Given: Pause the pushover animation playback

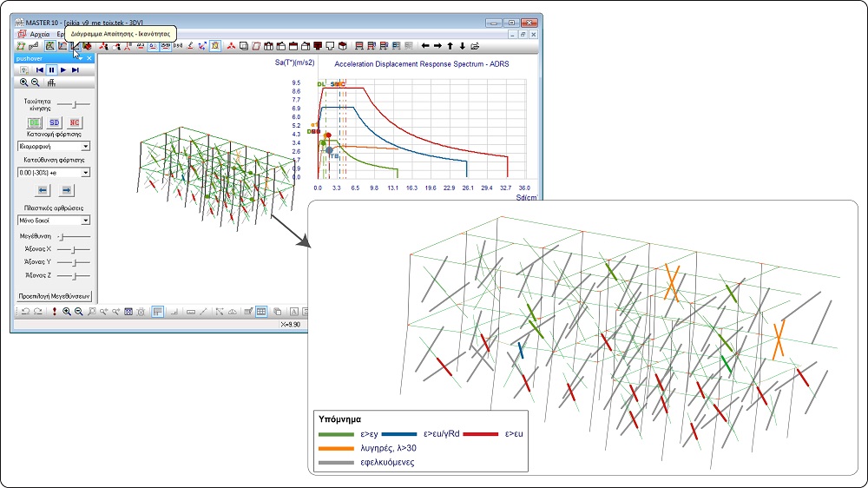Looking at the screenshot, I should (x=51, y=69).
